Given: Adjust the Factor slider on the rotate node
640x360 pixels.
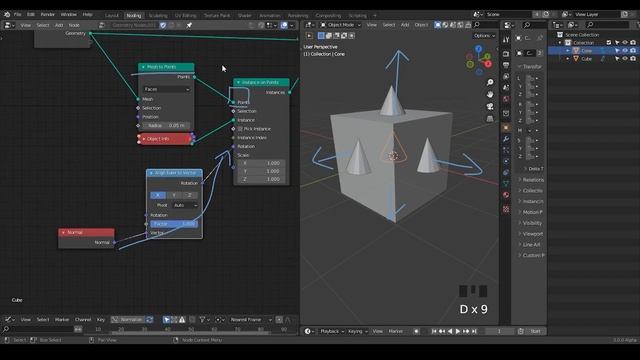Looking at the screenshot, I should tap(174, 224).
